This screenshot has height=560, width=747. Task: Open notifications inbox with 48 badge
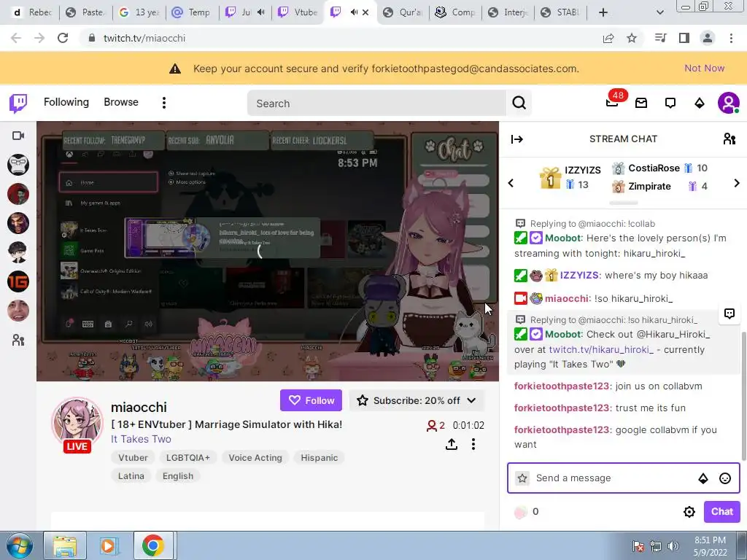click(613, 101)
